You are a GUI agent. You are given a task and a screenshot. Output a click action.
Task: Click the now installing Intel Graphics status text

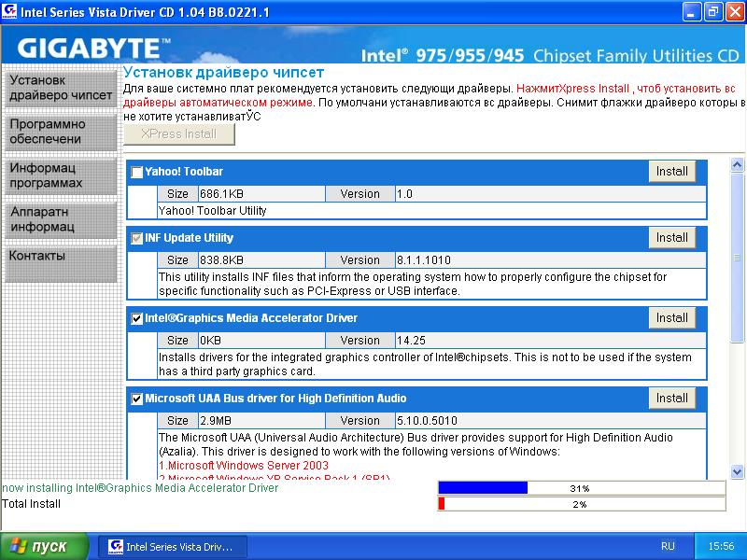(x=140, y=488)
